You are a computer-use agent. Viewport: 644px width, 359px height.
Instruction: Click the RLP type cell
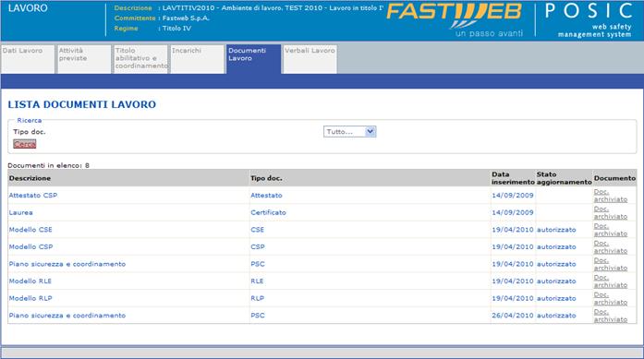(x=258, y=298)
